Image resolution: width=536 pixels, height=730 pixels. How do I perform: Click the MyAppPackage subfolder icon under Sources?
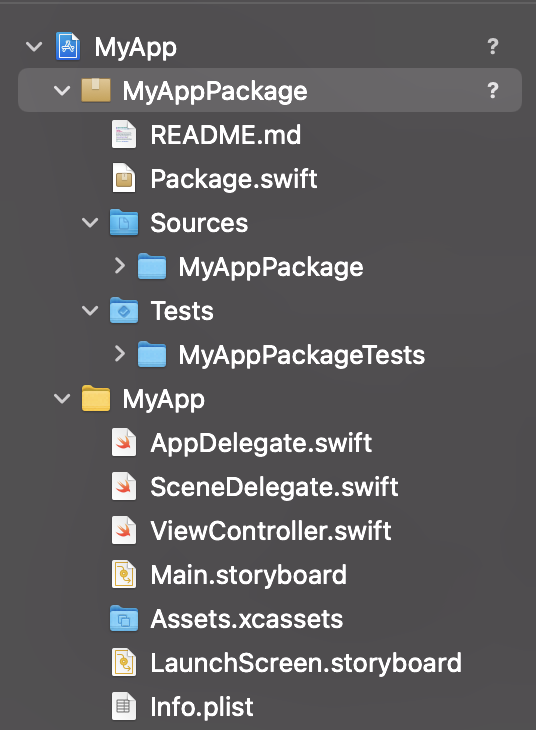[152, 266]
